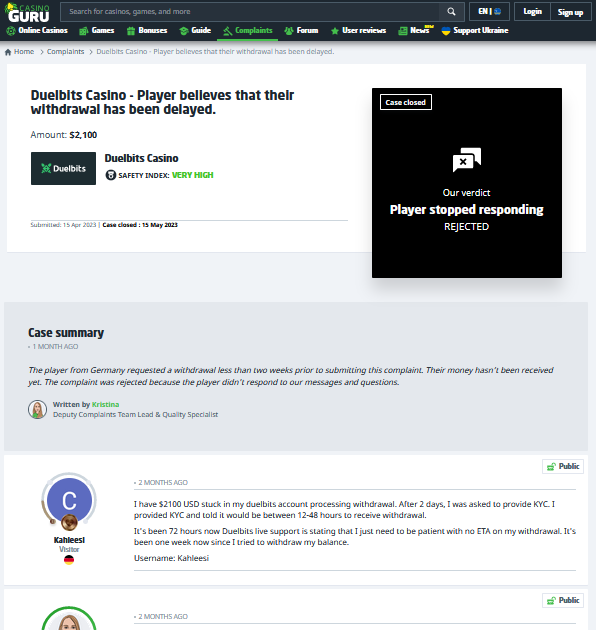596x630 pixels.
Task: Open the Forum menu
Action: coord(301,31)
